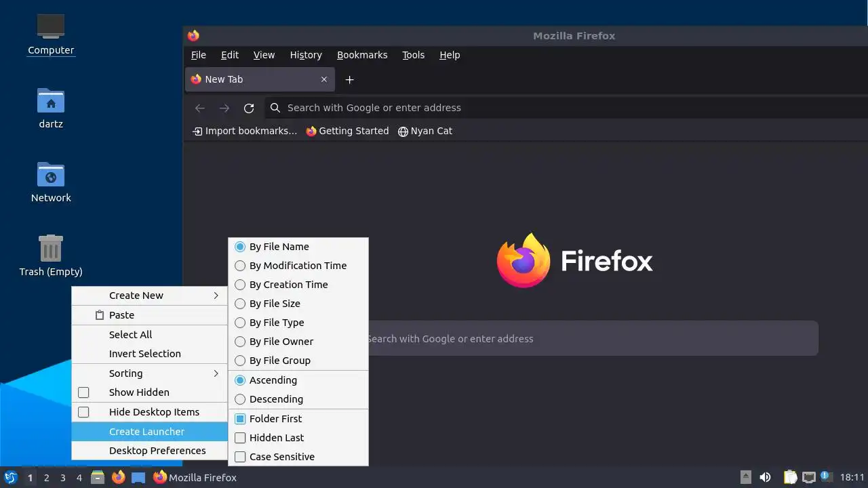Choose Ascending sort order
This screenshot has height=488, width=868.
[298, 380]
